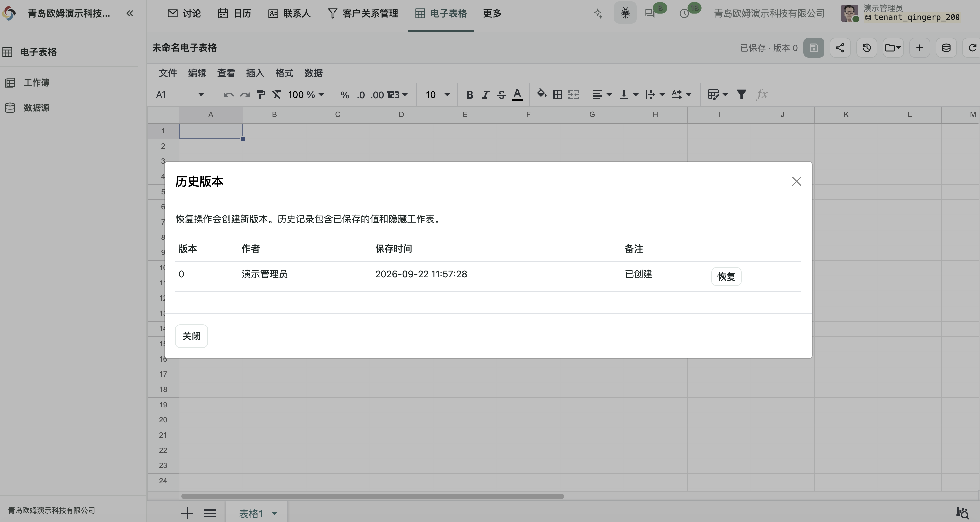The width and height of the screenshot is (980, 522).
Task: Open the text color picker
Action: [517, 94]
